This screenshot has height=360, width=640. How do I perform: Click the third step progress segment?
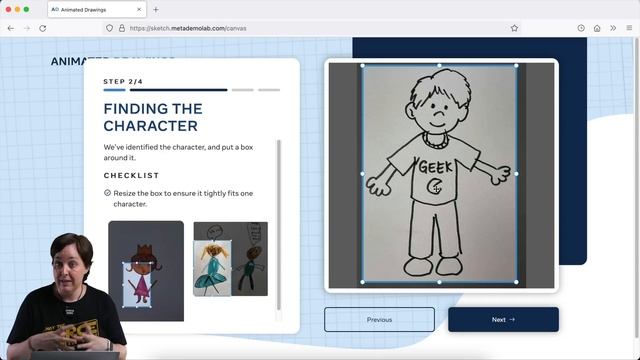242,90
